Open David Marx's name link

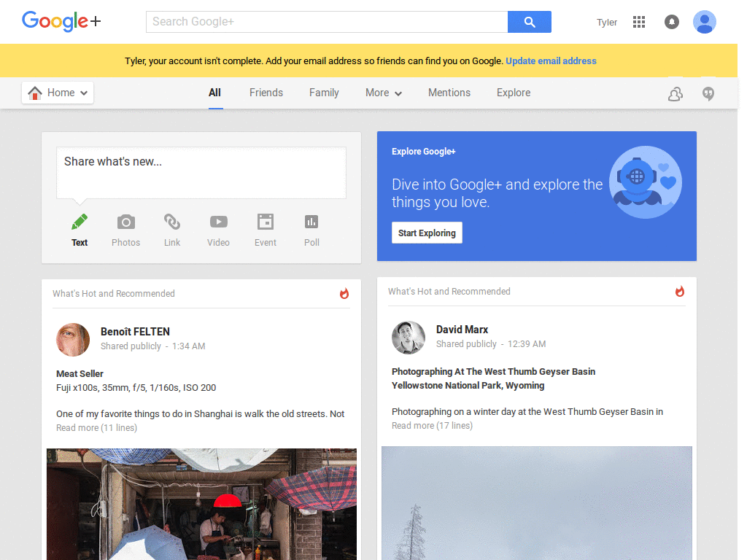point(462,330)
